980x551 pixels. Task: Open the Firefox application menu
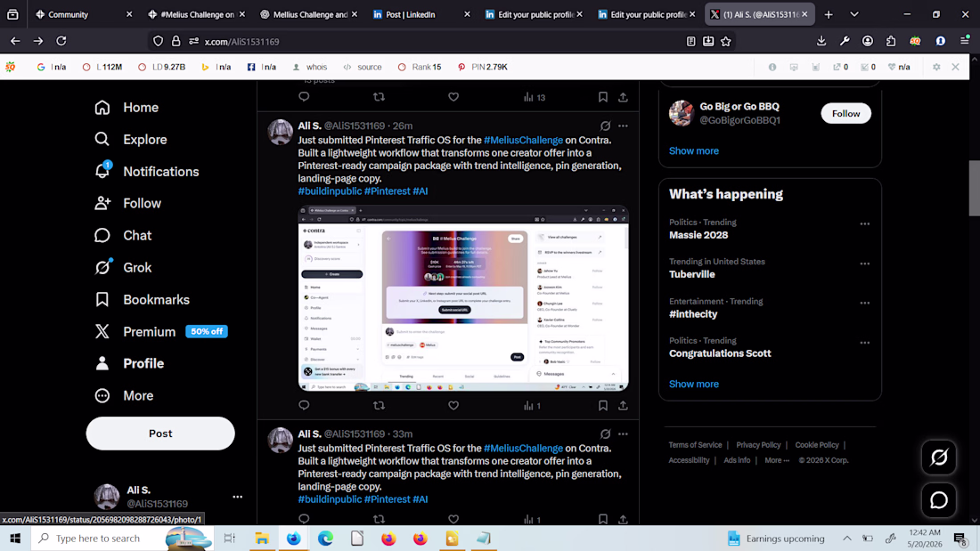[x=964, y=41]
